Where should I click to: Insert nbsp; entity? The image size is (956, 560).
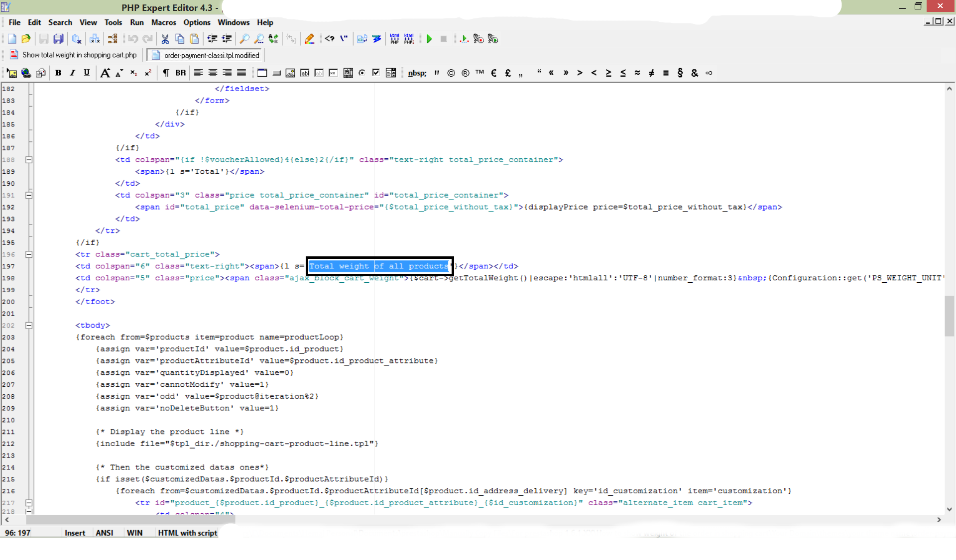(417, 73)
